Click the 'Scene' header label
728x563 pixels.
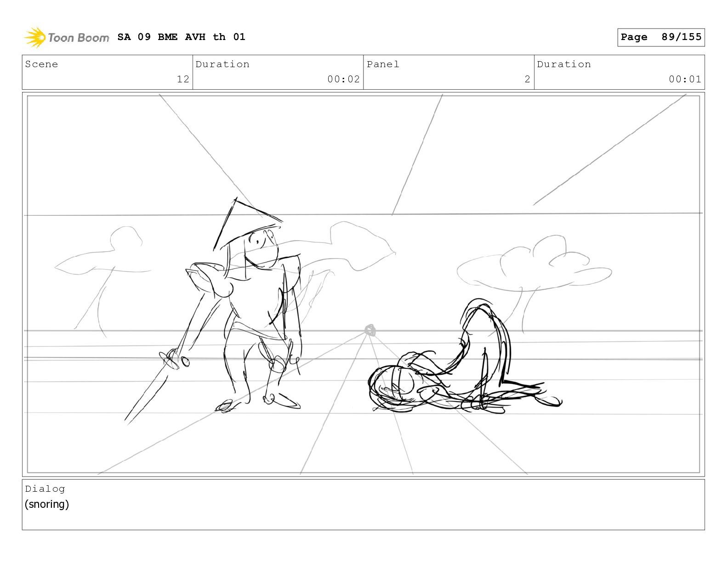pos(41,64)
